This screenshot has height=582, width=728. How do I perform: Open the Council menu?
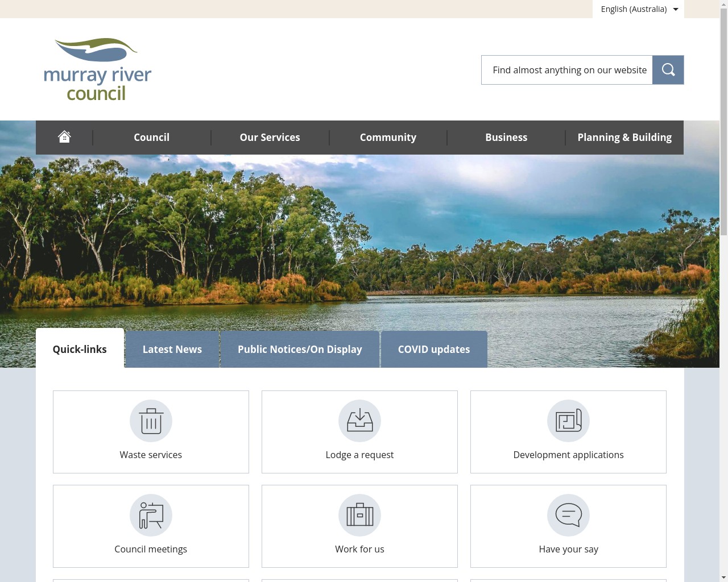pyautogui.click(x=151, y=137)
